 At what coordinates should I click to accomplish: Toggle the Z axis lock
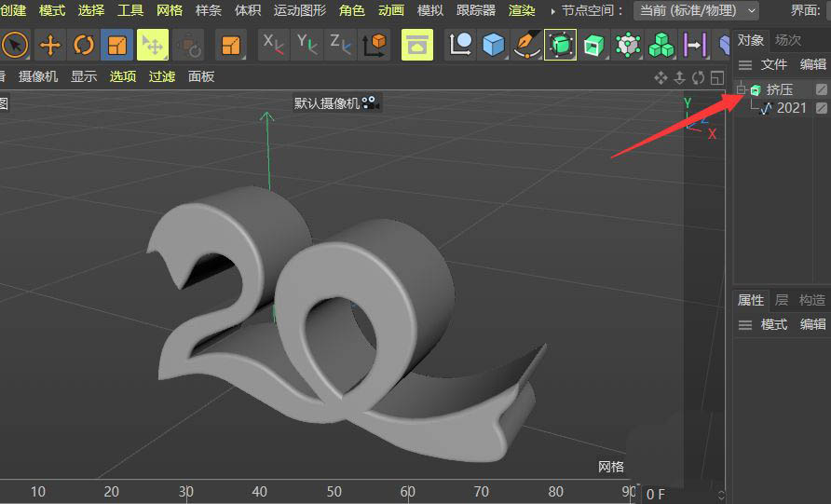(340, 45)
